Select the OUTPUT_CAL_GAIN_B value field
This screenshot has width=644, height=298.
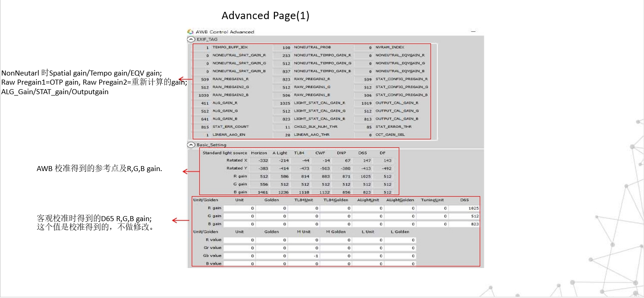(364, 119)
